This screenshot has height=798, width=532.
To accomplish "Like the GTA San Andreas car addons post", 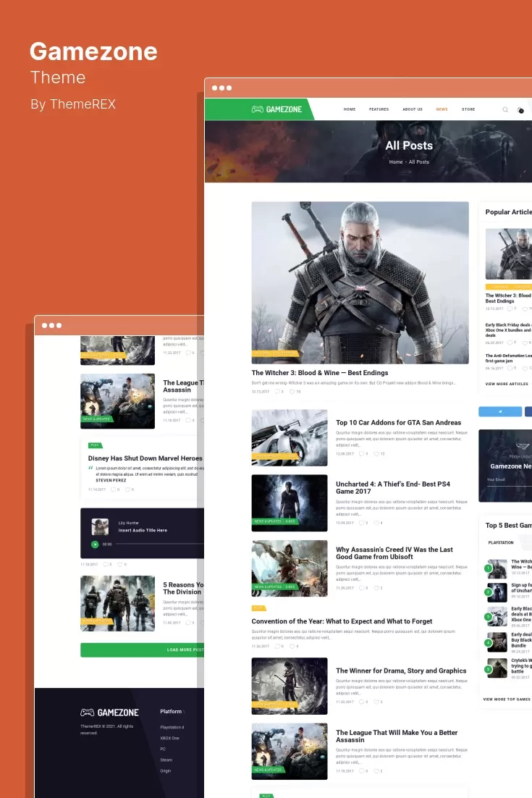I will tap(376, 453).
